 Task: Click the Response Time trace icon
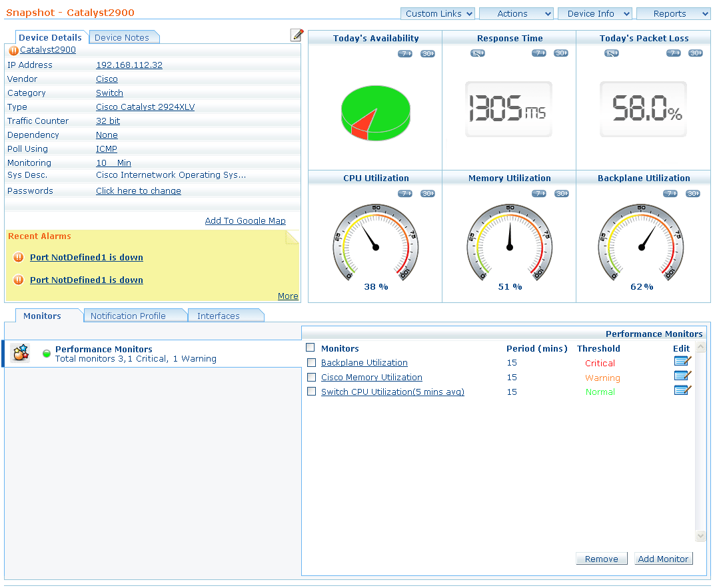[477, 53]
